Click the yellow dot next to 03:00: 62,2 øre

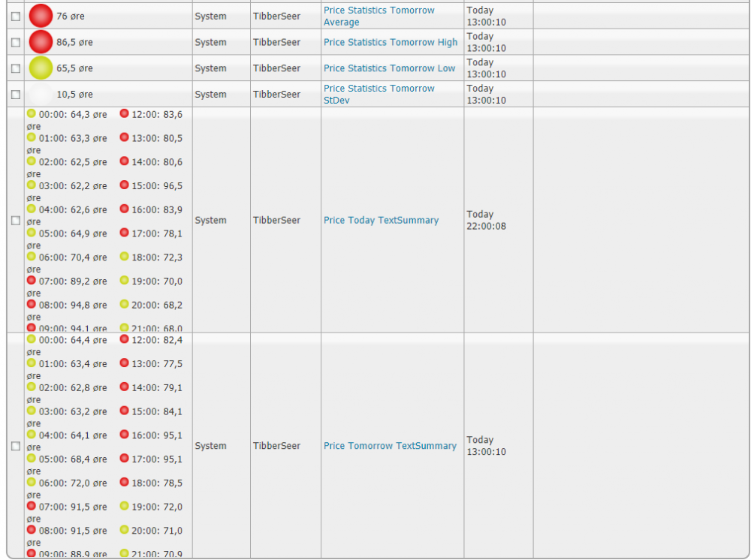pyautogui.click(x=31, y=185)
